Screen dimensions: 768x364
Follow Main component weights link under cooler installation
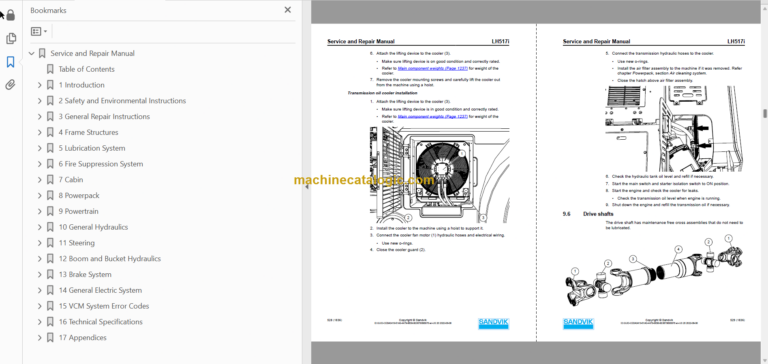coord(433,117)
